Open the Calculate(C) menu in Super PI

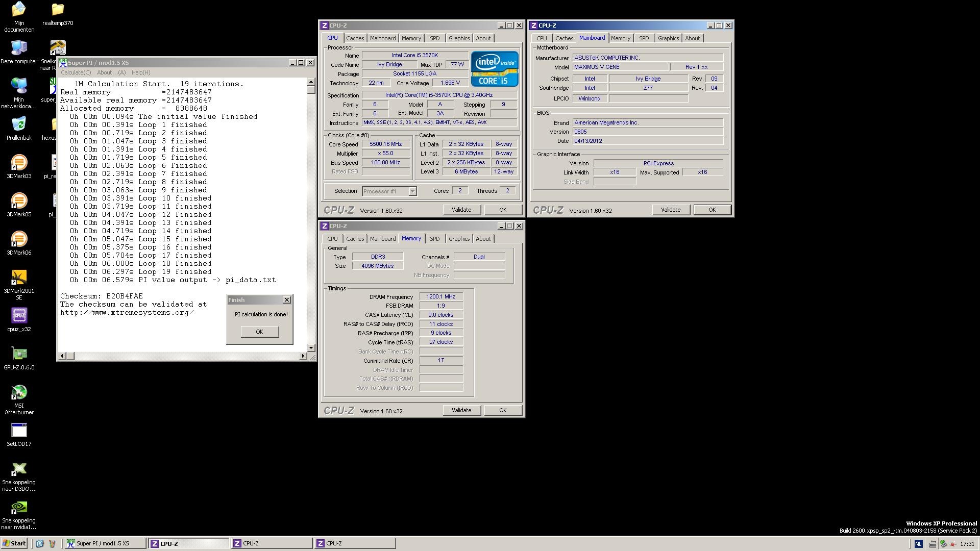(x=76, y=72)
